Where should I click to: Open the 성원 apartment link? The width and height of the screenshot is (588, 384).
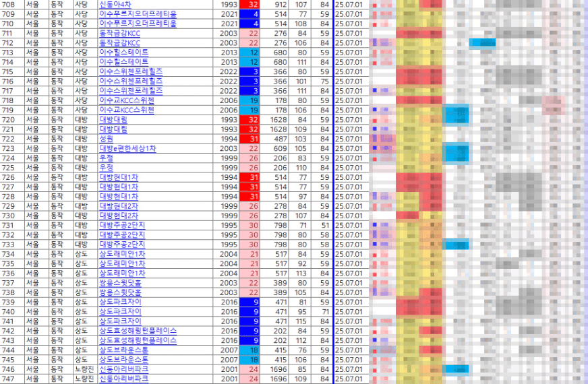point(106,139)
